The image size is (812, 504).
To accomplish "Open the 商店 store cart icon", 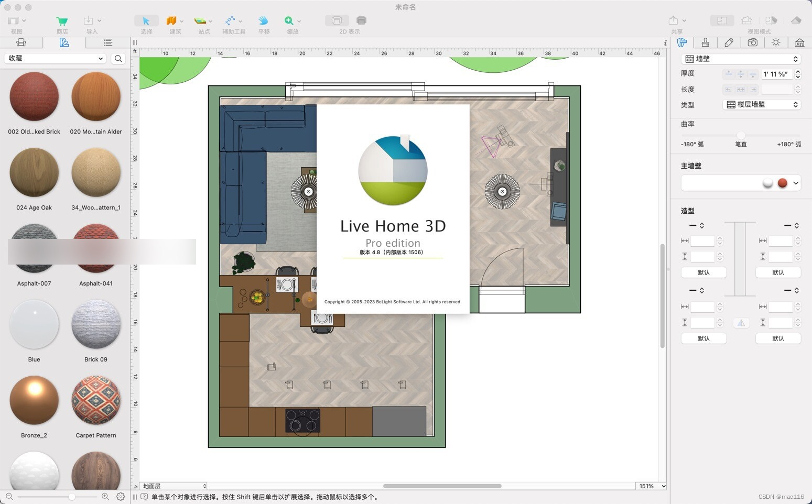I will [62, 21].
